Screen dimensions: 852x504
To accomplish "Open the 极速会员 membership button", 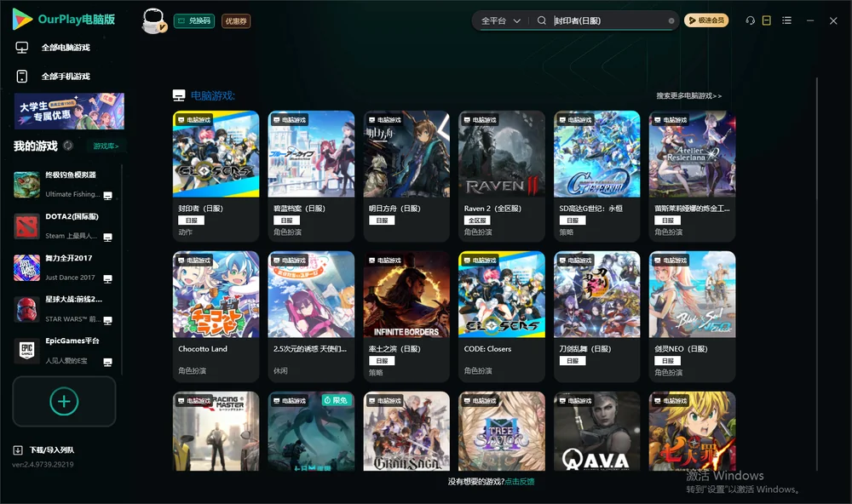I will 706,20.
